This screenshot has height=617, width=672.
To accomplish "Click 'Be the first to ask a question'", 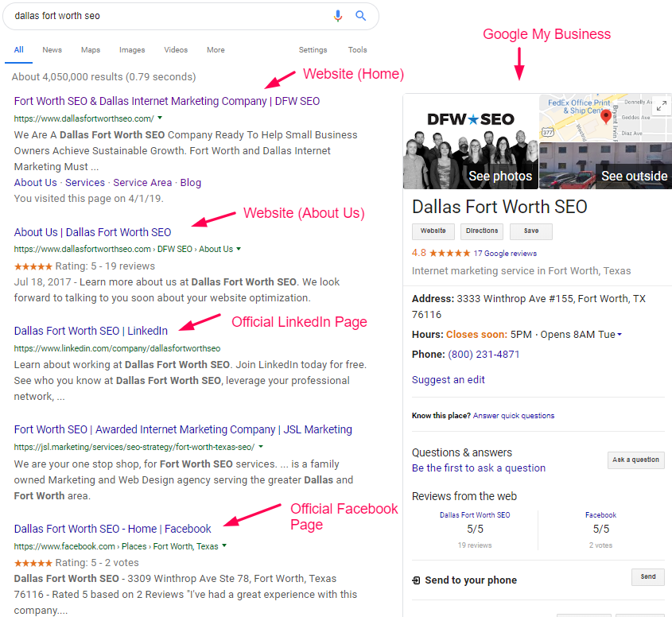I will pyautogui.click(x=479, y=468).
